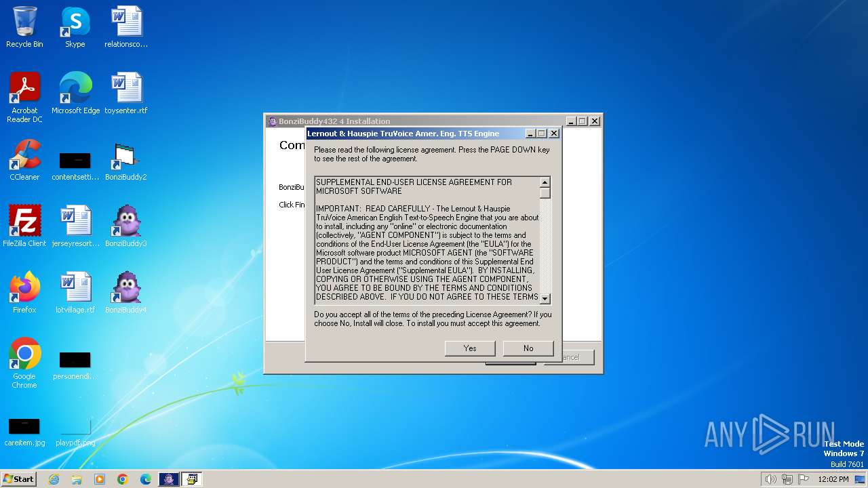Select the lotvillage.rtf file icon

click(x=75, y=293)
